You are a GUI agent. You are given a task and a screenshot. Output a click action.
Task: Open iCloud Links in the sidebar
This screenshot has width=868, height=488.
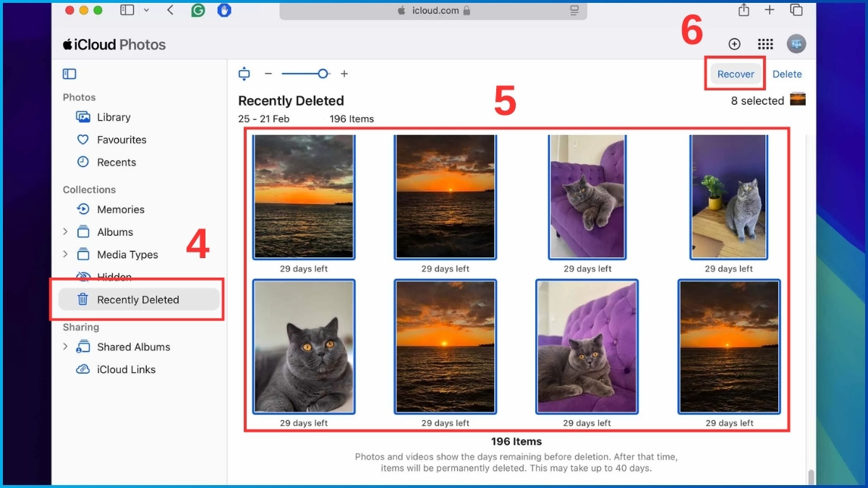(126, 369)
